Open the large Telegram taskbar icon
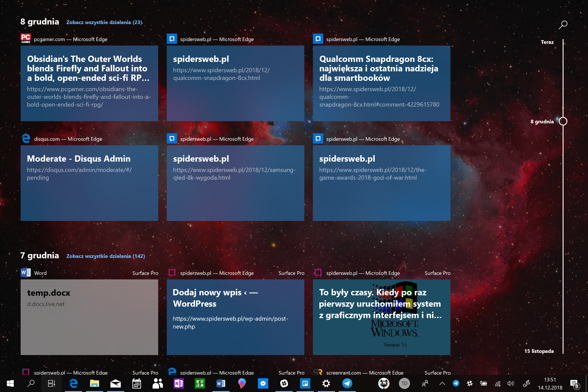Screen dimensions: 588x392 click(x=347, y=383)
